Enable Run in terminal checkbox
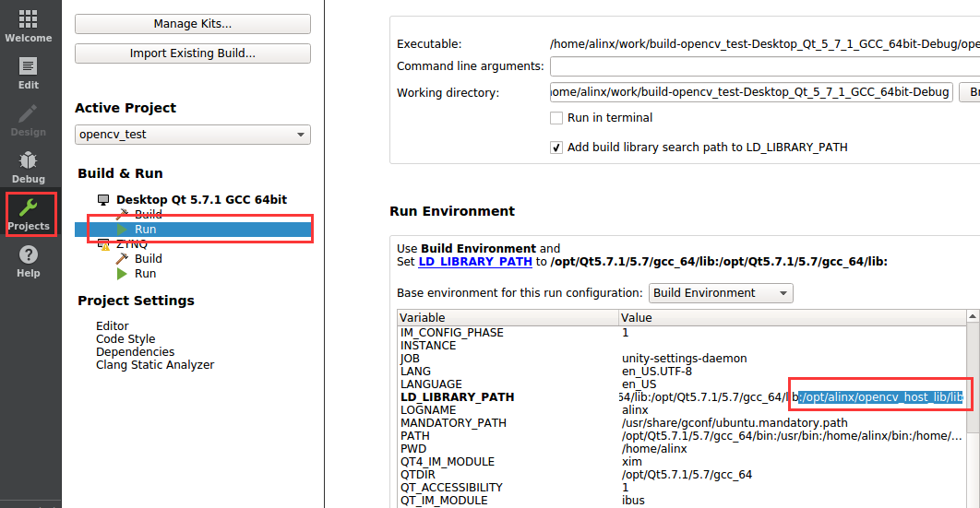The width and height of the screenshot is (980, 508). click(556, 118)
